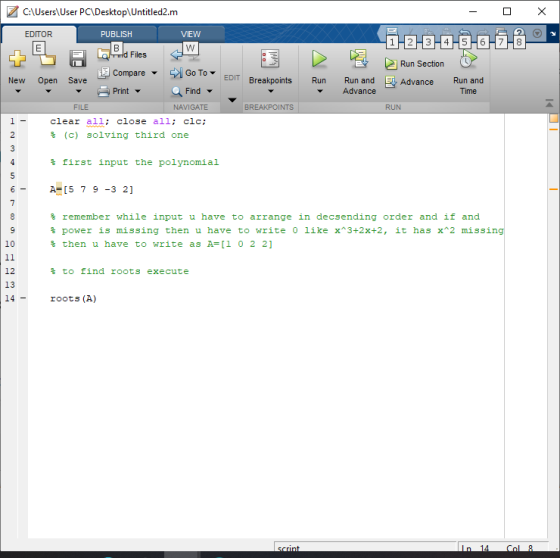Expand the Compare dropdown arrow
The width and height of the screenshot is (560, 558).
(154, 73)
